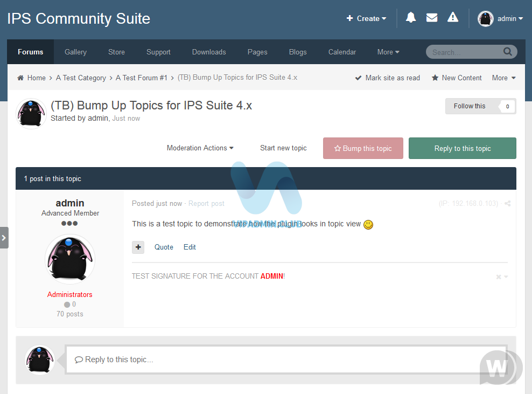
Task: Click the home icon in breadcrumb
Action: pyautogui.click(x=20, y=78)
